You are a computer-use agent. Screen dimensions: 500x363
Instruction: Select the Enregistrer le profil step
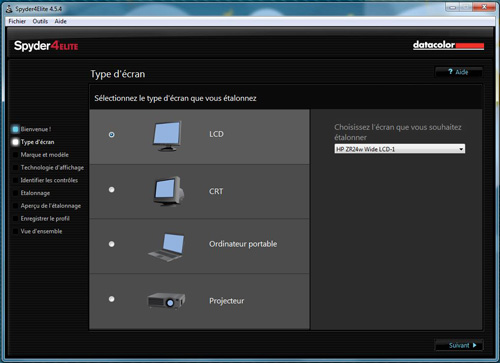[x=45, y=219]
